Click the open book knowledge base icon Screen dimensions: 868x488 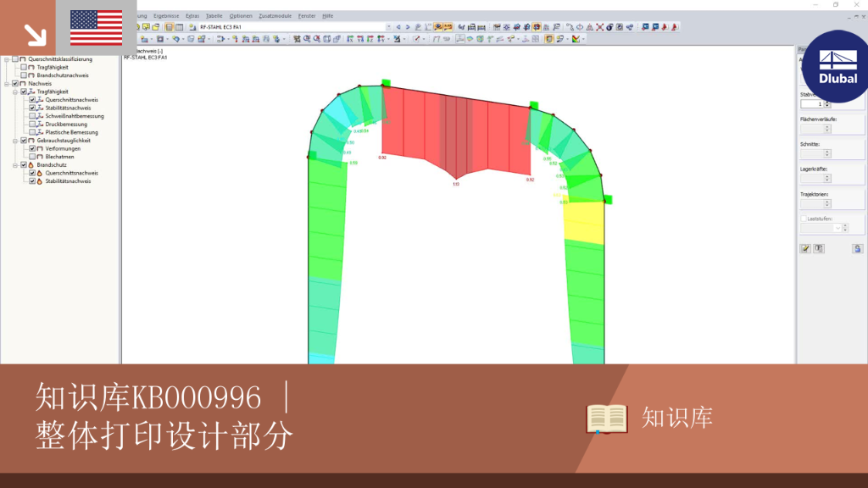tap(607, 419)
